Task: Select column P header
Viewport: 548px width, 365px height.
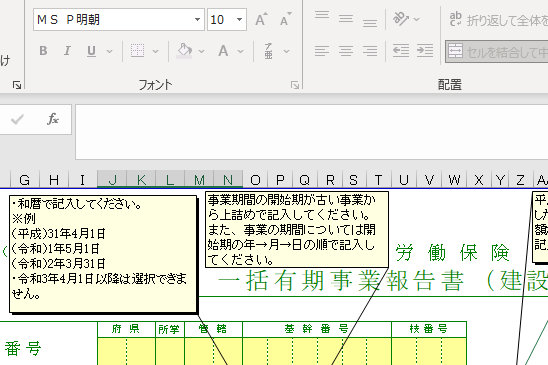Action: (280, 180)
